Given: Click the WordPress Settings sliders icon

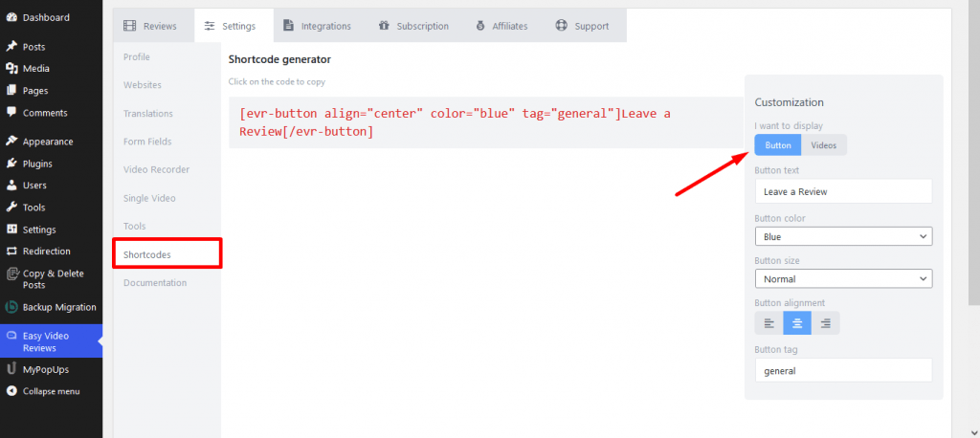Looking at the screenshot, I should click(11, 230).
